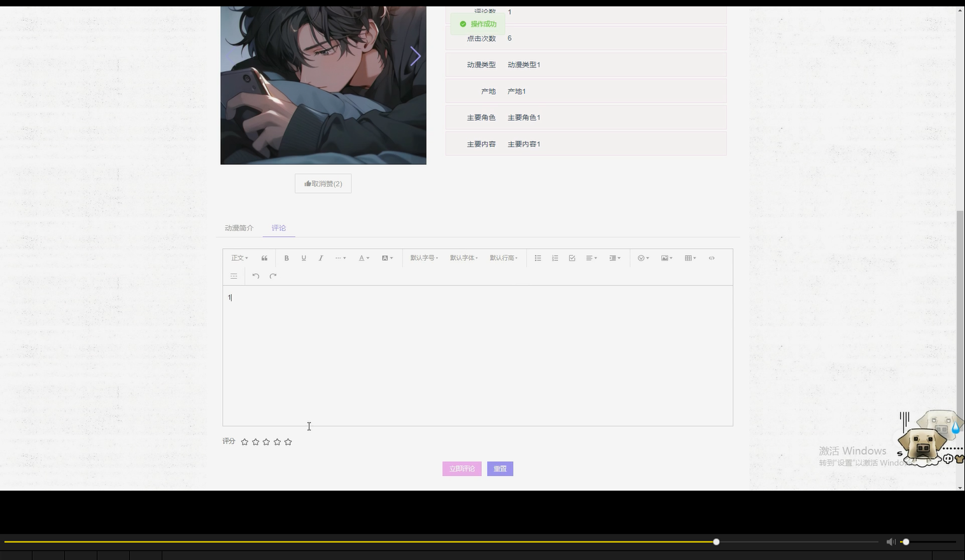
Task: Click the 取消赞(2) unlike button
Action: [323, 183]
